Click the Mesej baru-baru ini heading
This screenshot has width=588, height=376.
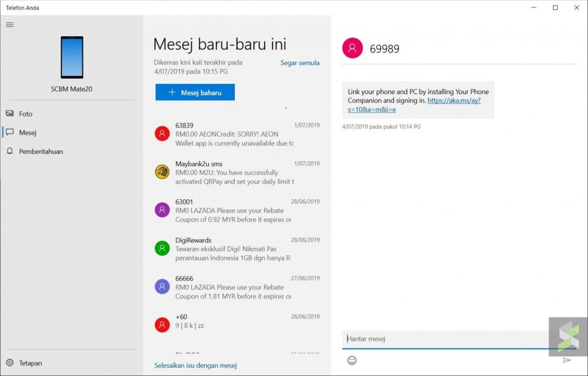(x=220, y=44)
